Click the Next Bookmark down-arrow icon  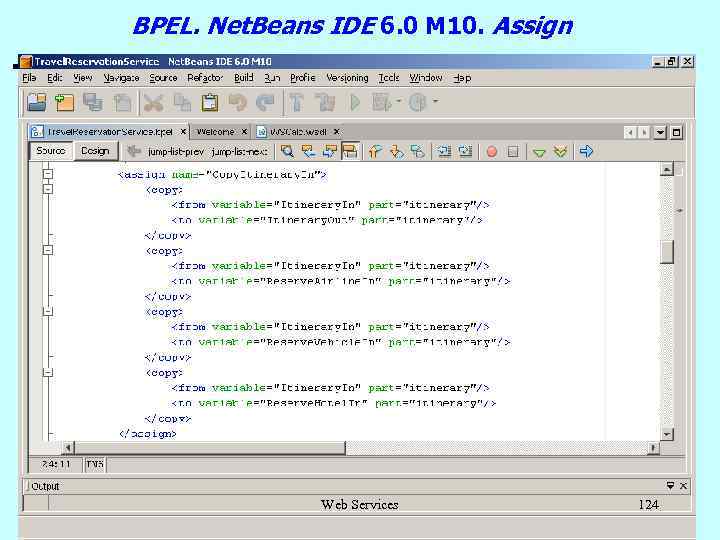(397, 151)
